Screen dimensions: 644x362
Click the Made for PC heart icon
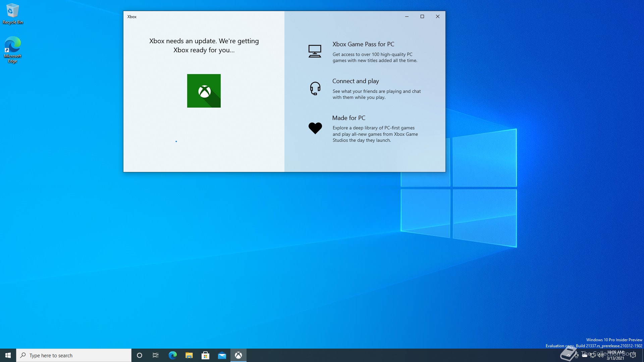click(315, 128)
